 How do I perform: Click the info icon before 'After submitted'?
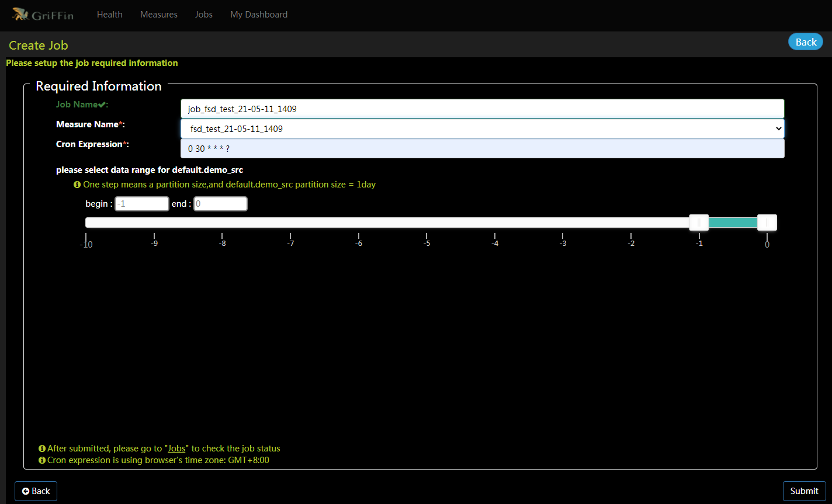pos(42,449)
